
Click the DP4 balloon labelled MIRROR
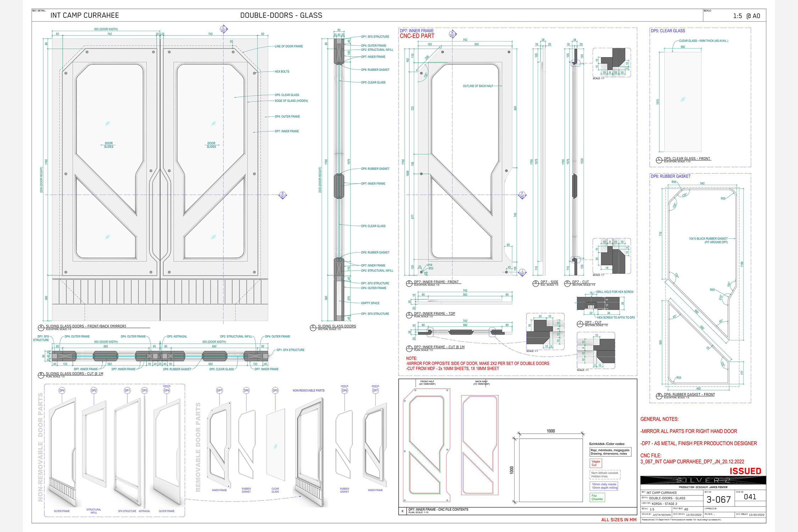(x=167, y=390)
